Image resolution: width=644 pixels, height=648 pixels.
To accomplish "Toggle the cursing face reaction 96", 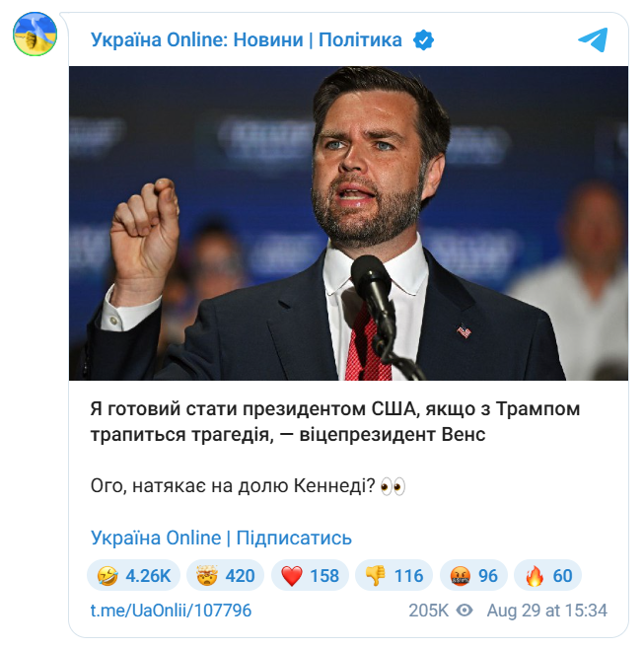I will (x=474, y=575).
